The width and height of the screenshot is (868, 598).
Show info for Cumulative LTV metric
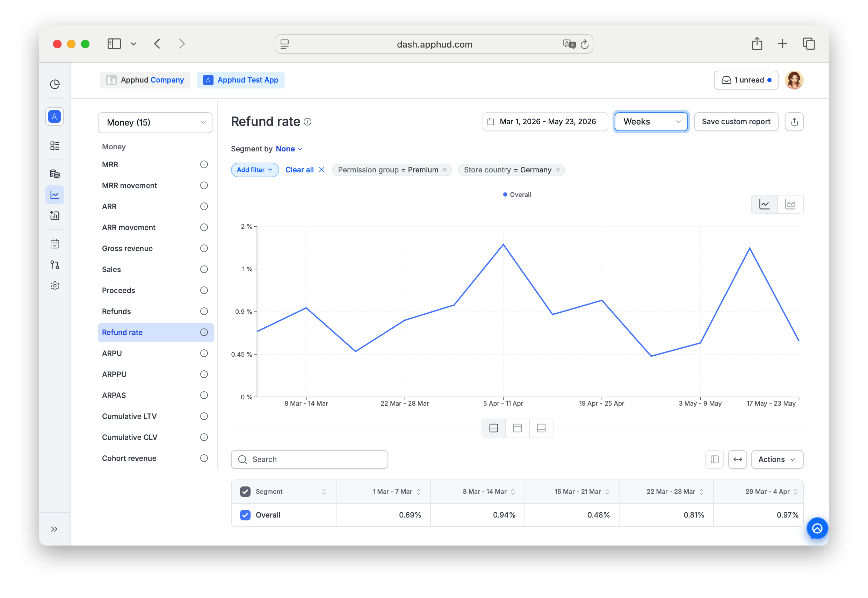click(204, 416)
